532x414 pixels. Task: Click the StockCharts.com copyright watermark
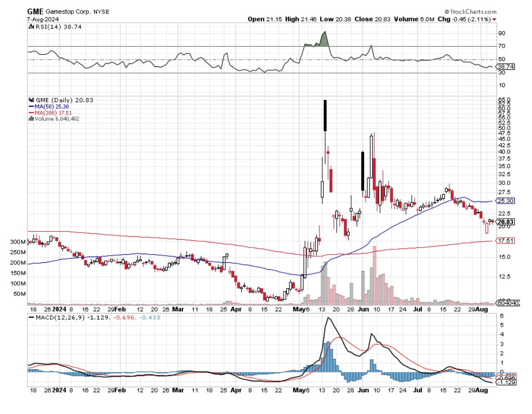[470, 12]
